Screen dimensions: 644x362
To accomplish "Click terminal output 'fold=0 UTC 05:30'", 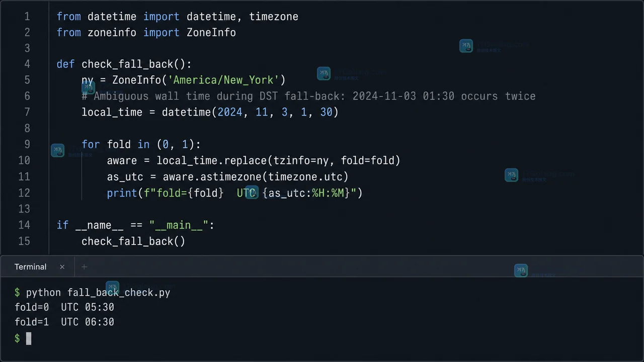I will [x=64, y=307].
